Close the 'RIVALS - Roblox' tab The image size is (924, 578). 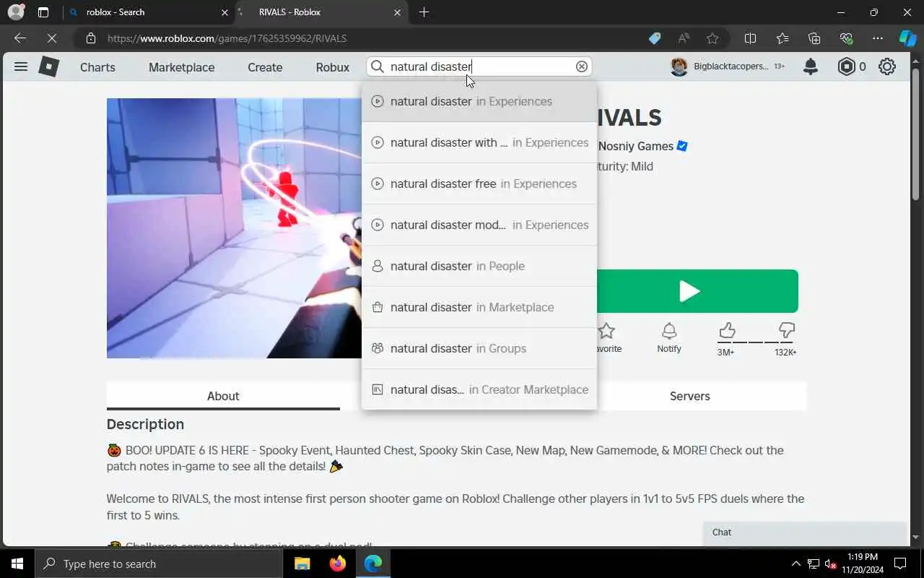click(x=397, y=12)
